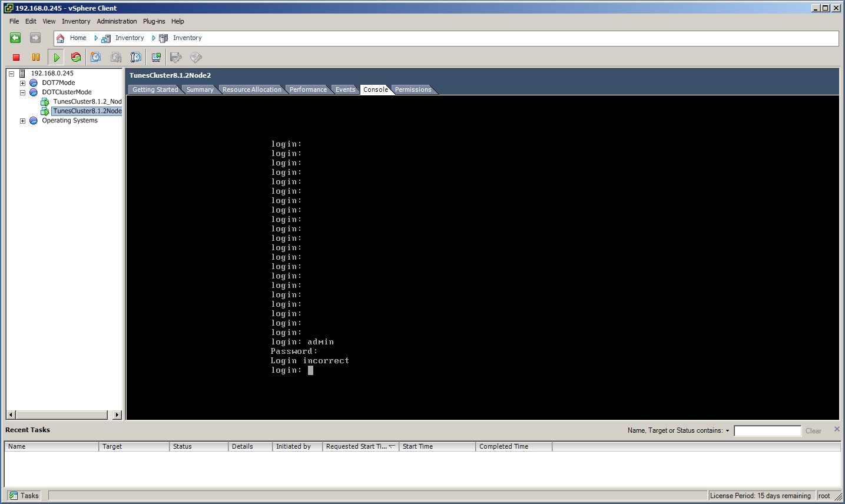The width and height of the screenshot is (845, 504).
Task: Select the Console tab
Action: [376, 89]
